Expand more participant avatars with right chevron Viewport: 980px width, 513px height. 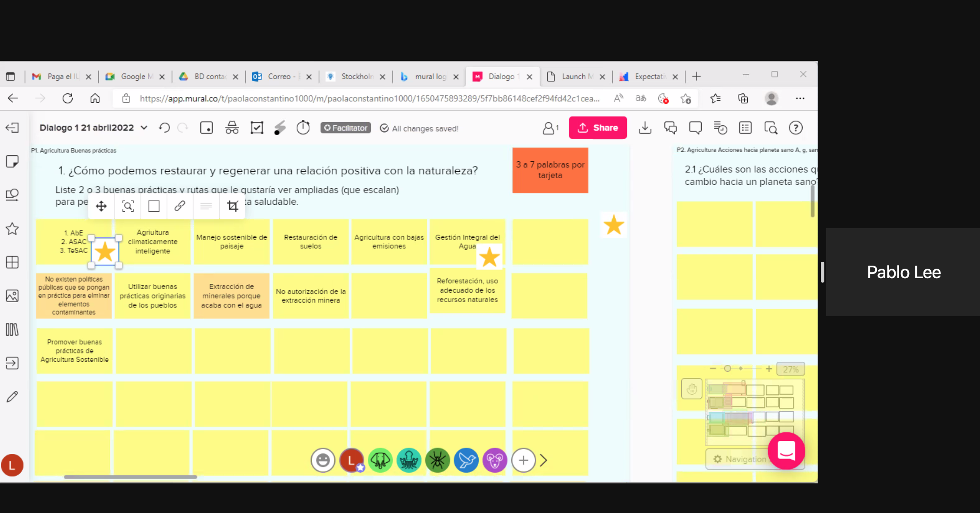(x=543, y=460)
